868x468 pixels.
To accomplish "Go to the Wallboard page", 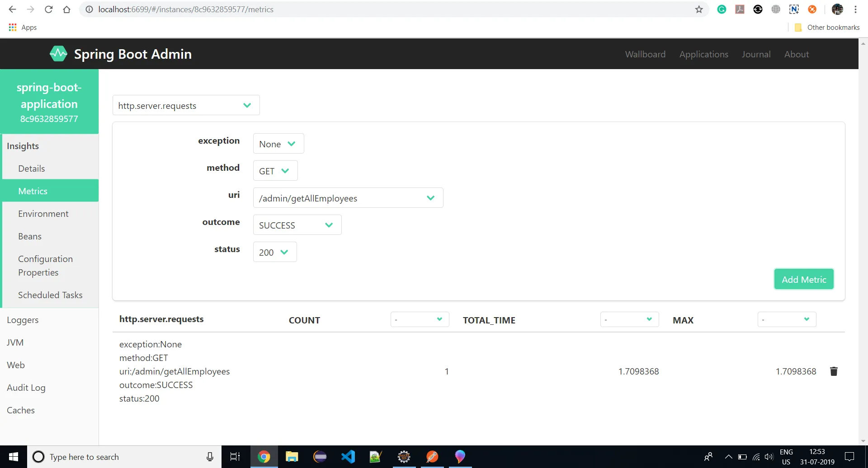I will [x=645, y=54].
